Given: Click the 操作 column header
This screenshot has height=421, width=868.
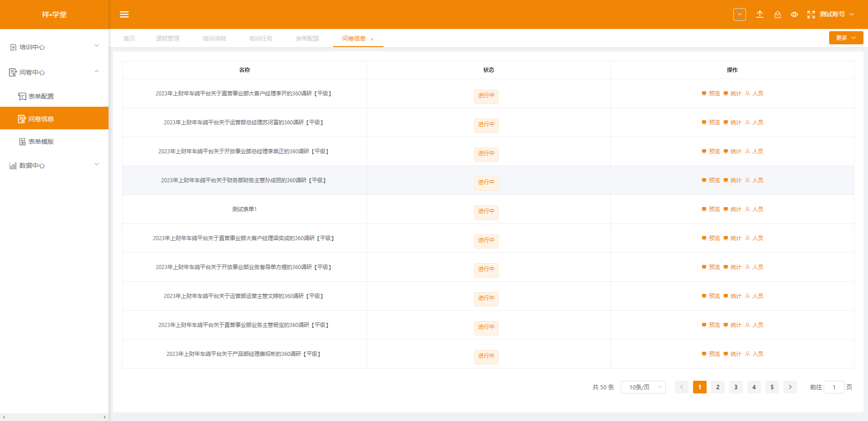Looking at the screenshot, I should [x=732, y=70].
